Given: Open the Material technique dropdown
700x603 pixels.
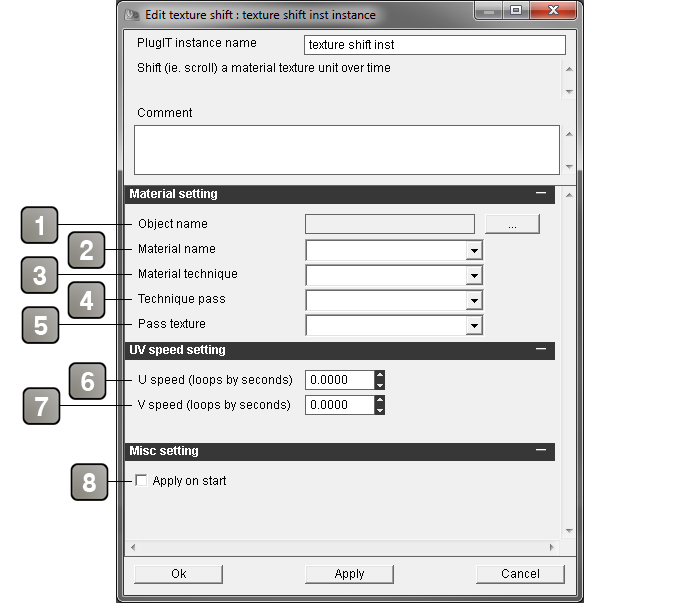Looking at the screenshot, I should pos(474,275).
